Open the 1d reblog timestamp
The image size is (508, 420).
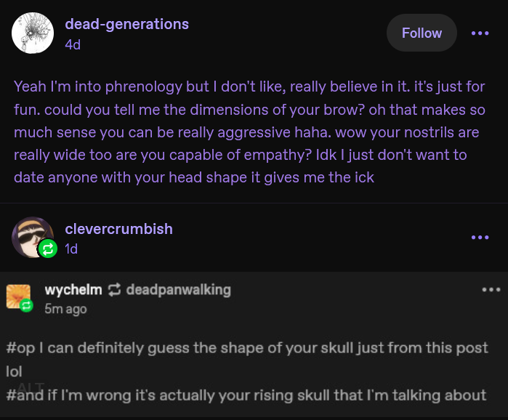tap(71, 249)
